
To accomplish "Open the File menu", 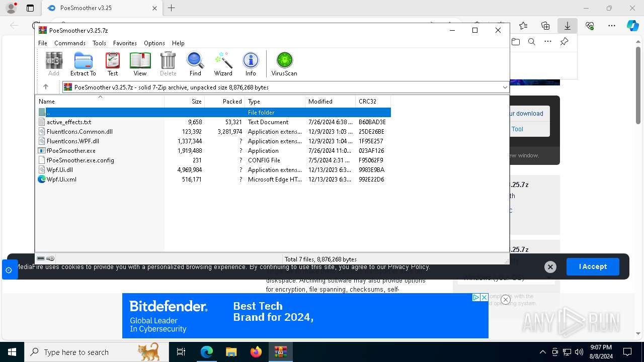I will [43, 43].
